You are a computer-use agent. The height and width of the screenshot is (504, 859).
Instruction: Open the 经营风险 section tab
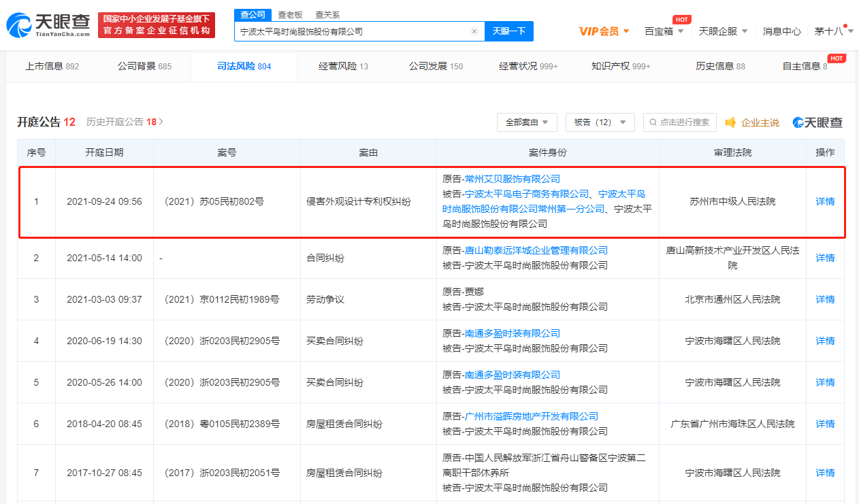337,66
